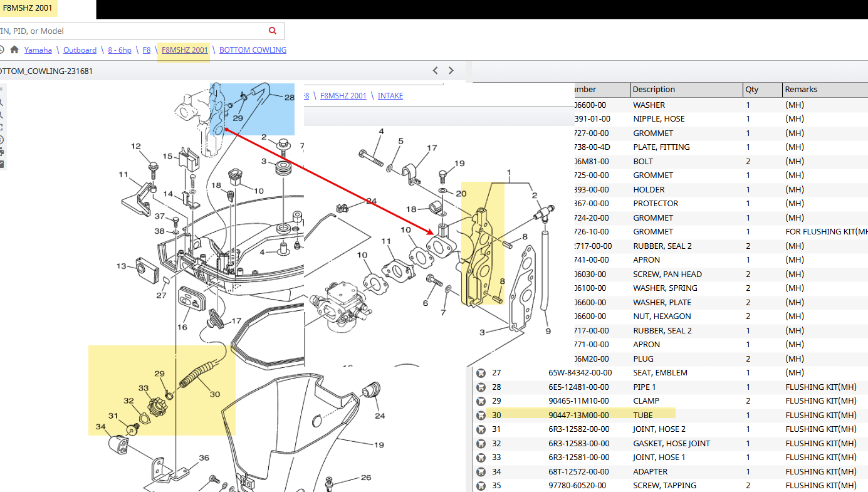Select part number 6R3-12583-00-00
This screenshot has height=492, width=868.
pos(578,443)
